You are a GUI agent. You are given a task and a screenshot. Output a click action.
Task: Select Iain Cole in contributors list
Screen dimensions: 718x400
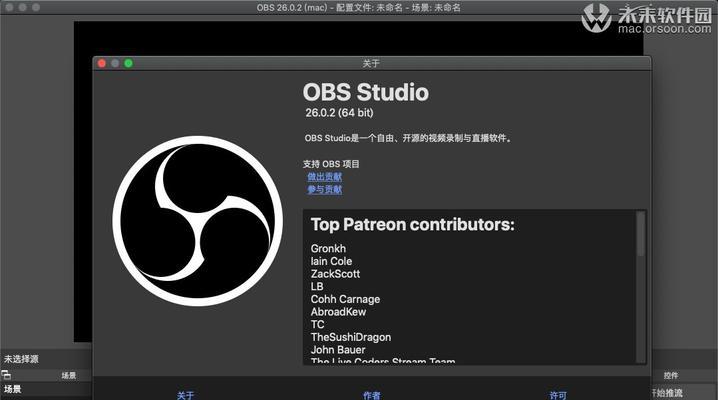click(332, 261)
